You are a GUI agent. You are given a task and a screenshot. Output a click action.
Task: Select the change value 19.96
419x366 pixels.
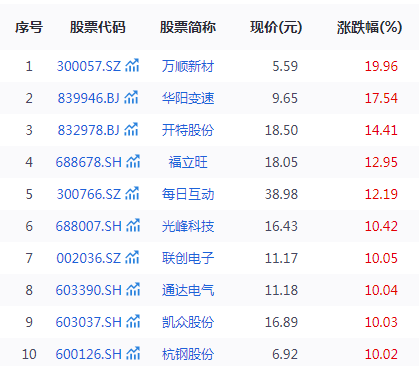click(x=381, y=66)
